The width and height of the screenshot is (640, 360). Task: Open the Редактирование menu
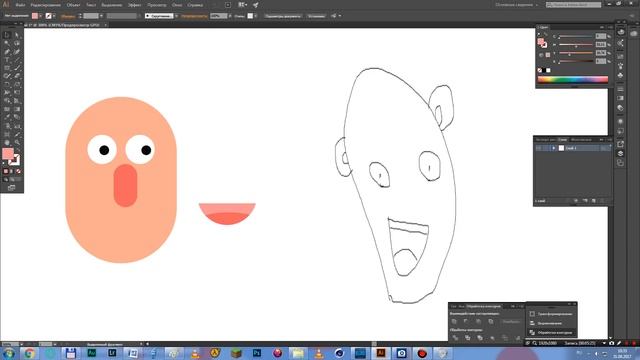[x=46, y=5]
